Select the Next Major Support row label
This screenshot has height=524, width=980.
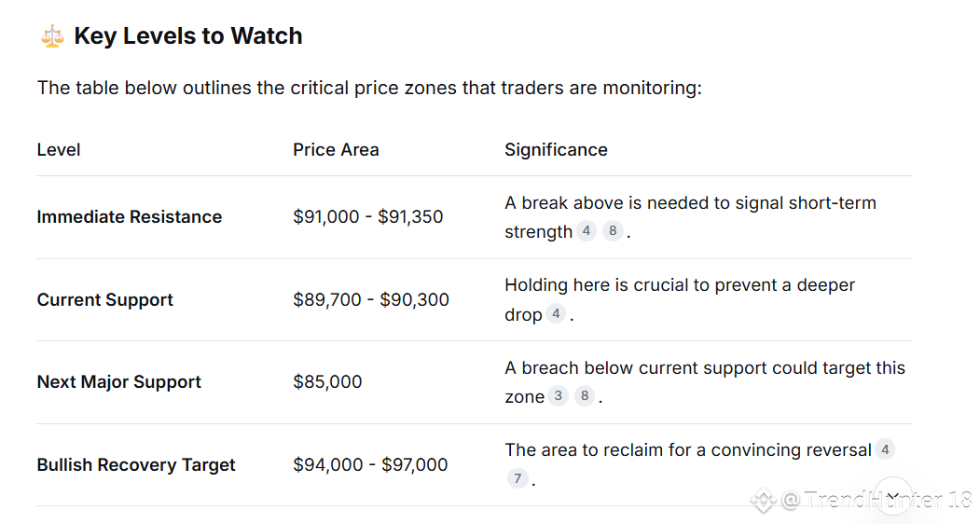click(x=119, y=382)
